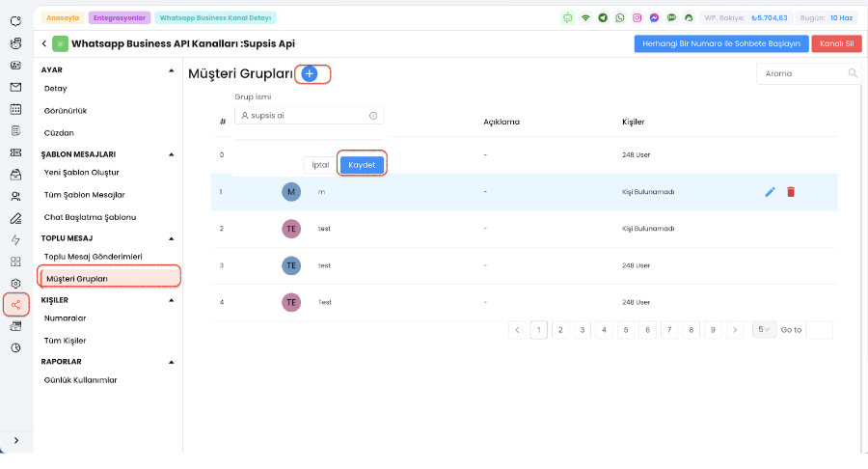
Task: Go to pagination page 2
Action: pos(560,330)
